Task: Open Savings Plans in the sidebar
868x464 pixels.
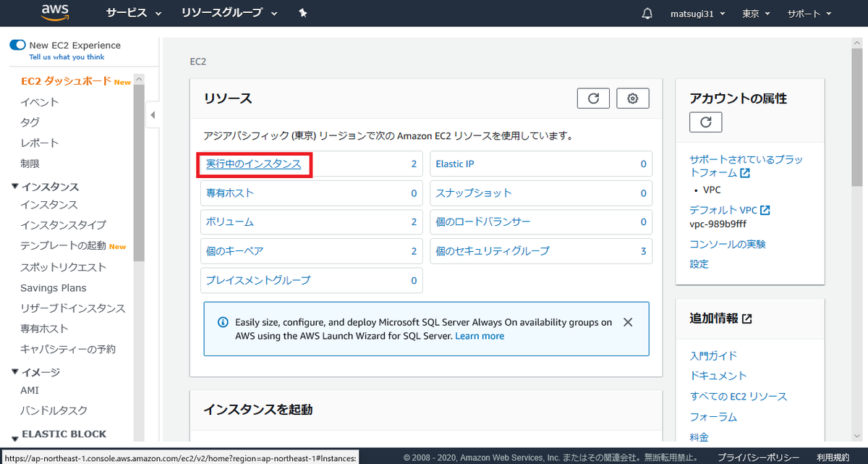Action: (x=54, y=288)
